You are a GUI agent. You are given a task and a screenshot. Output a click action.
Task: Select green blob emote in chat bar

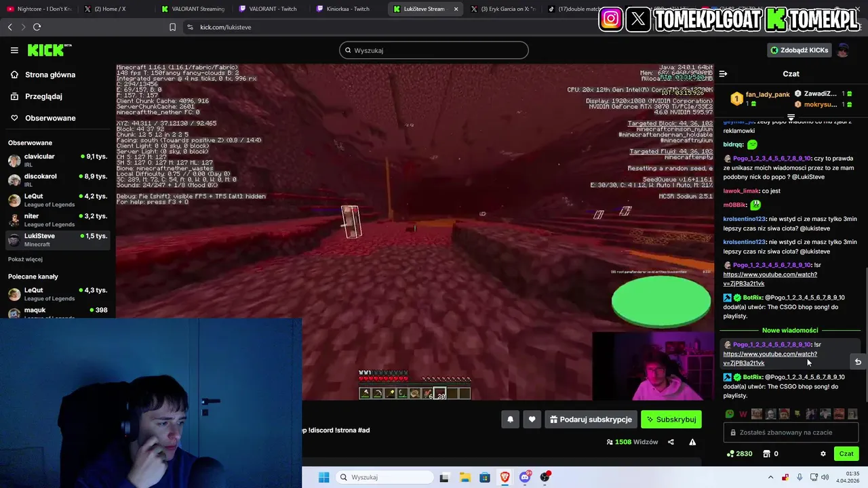(730, 413)
